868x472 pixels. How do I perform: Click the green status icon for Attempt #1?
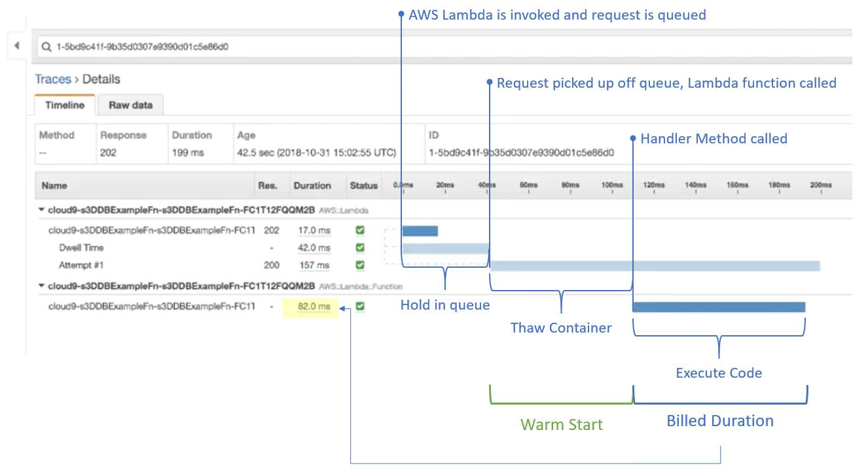point(359,265)
